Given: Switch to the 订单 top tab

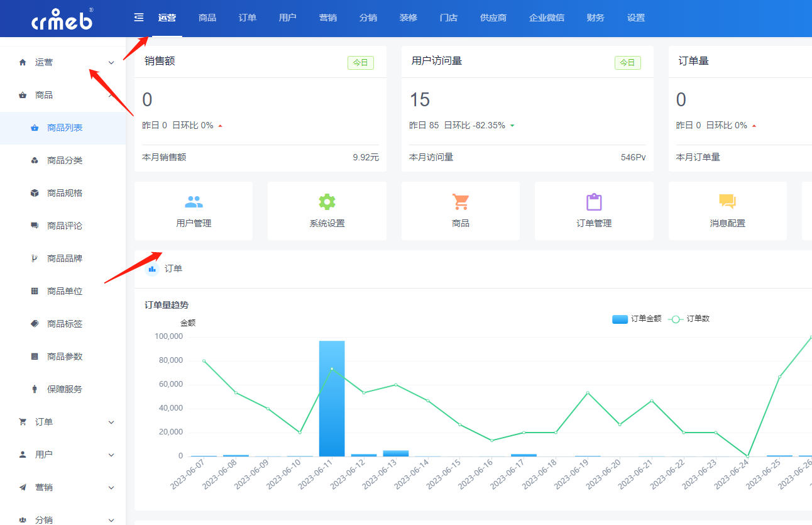Looking at the screenshot, I should coord(248,18).
